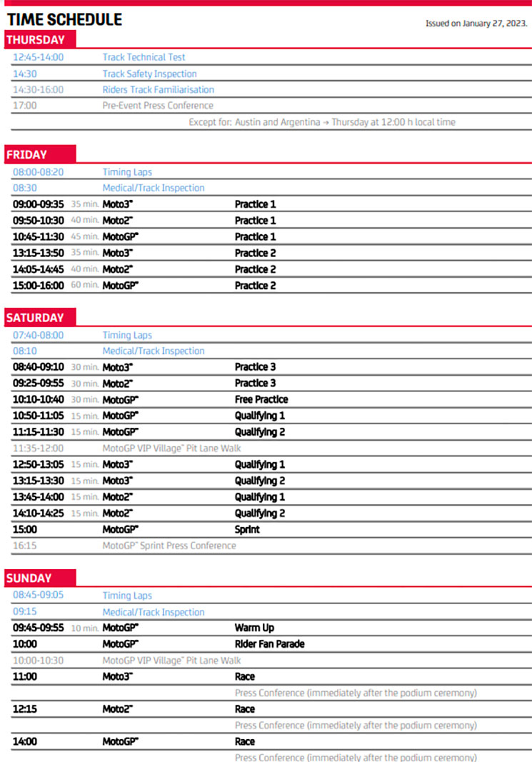The image size is (532, 762).
Task: Click 'Pre-Event Press Conference' entry
Action: click(x=157, y=106)
